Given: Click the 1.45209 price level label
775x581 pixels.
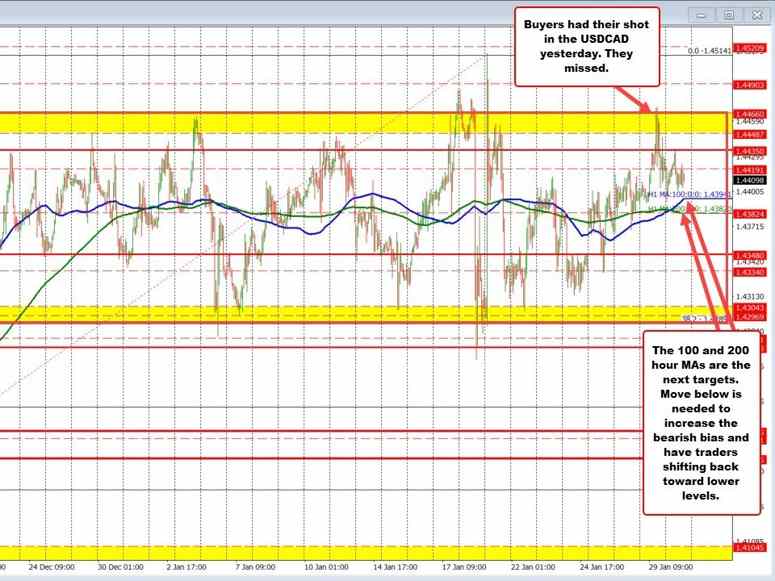Looking at the screenshot, I should click(x=750, y=48).
